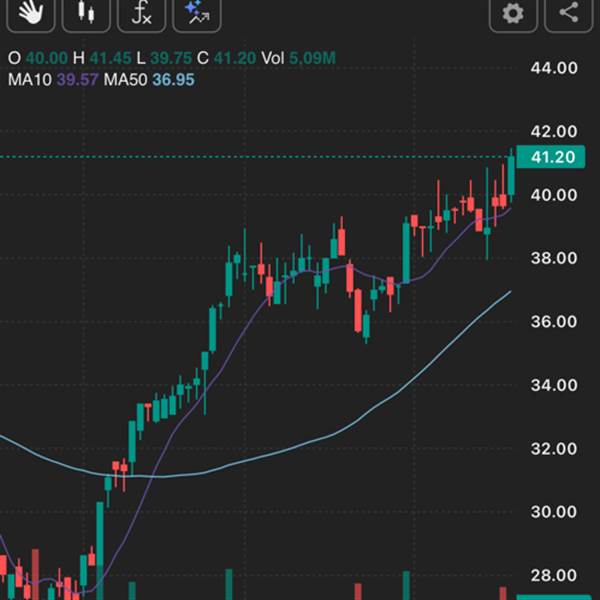Open the candlestick chart type selector
Image resolution: width=600 pixels, height=600 pixels.
tap(86, 13)
